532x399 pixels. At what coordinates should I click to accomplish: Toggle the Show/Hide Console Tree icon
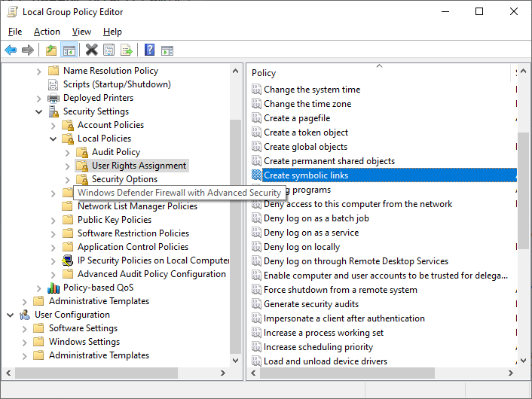coord(69,50)
